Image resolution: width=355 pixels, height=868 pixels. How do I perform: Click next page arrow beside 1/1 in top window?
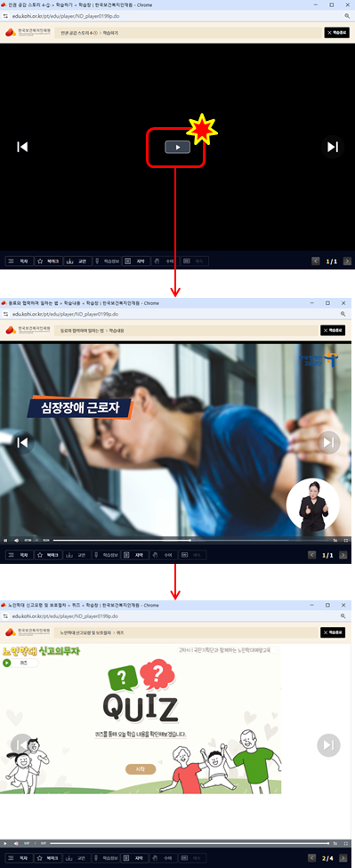tap(347, 261)
